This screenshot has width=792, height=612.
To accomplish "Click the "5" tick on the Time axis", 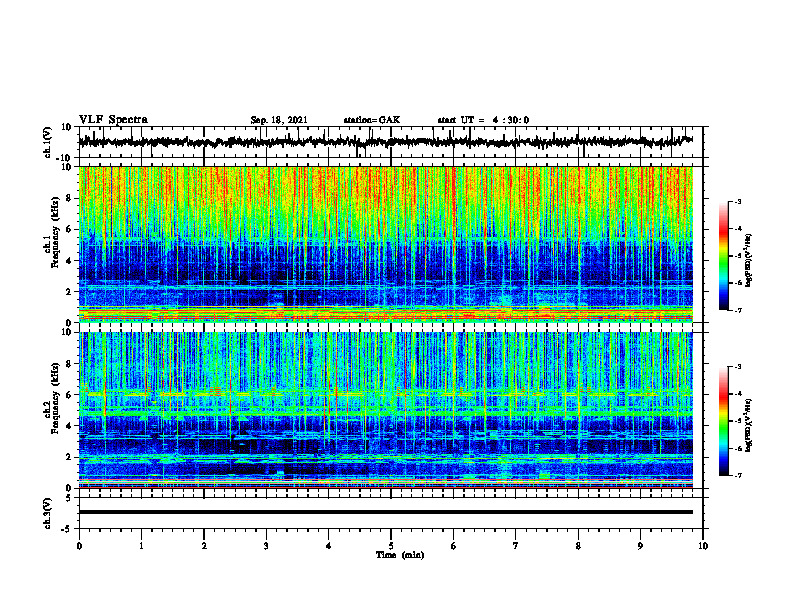I will tap(391, 546).
